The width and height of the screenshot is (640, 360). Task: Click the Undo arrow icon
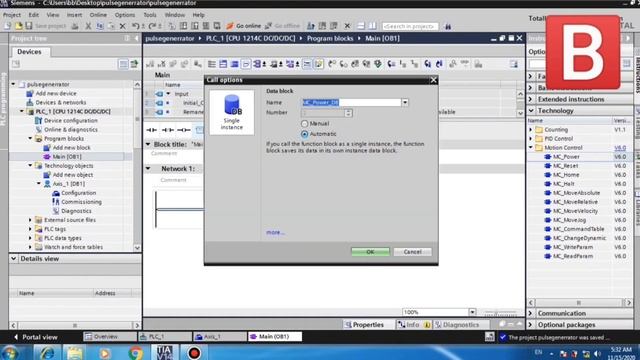coord(136,26)
